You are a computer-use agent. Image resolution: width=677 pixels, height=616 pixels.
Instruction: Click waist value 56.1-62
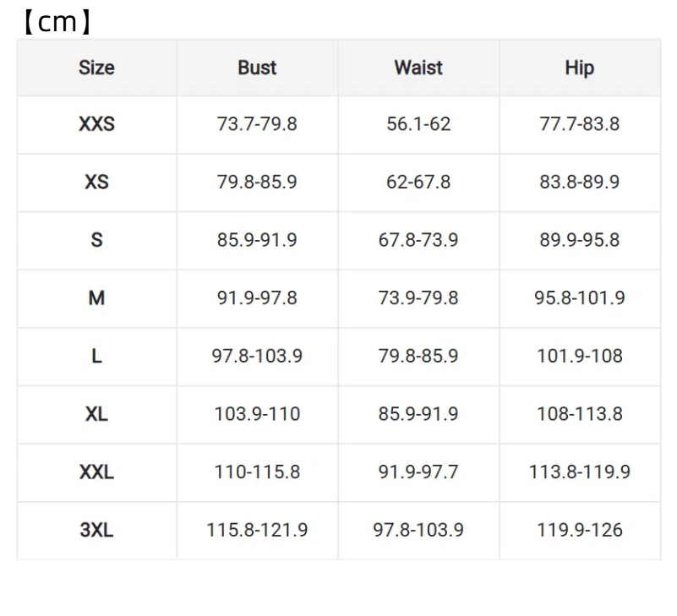point(418,124)
